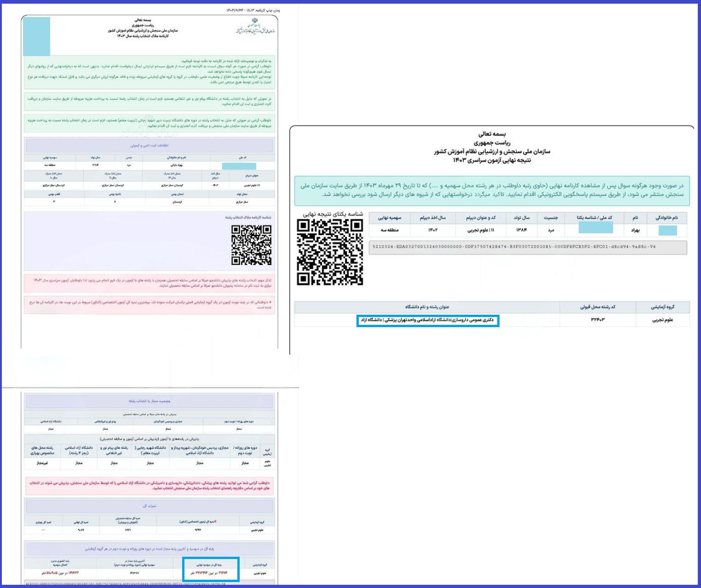Click the QR code in the final result card
The image size is (701, 588).
tap(330, 252)
